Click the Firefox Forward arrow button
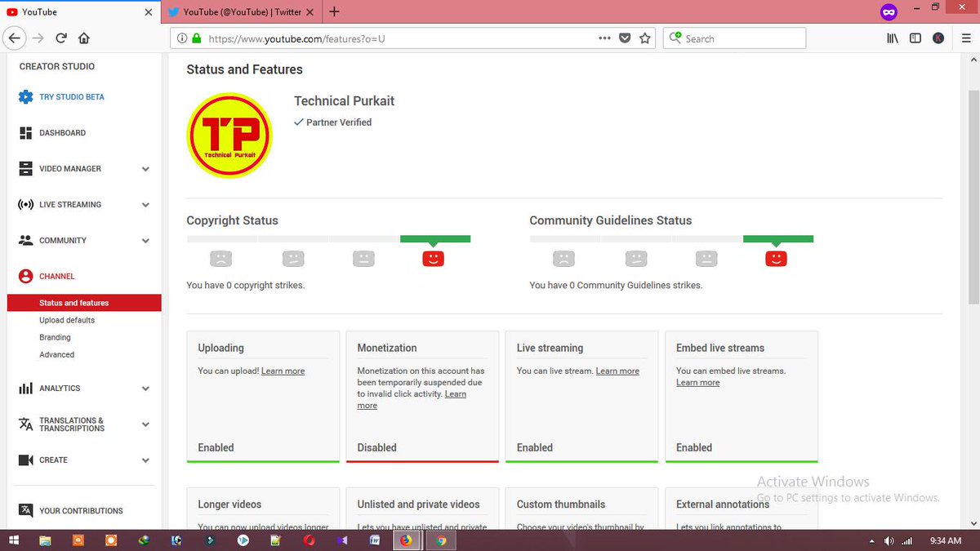 tap(38, 38)
